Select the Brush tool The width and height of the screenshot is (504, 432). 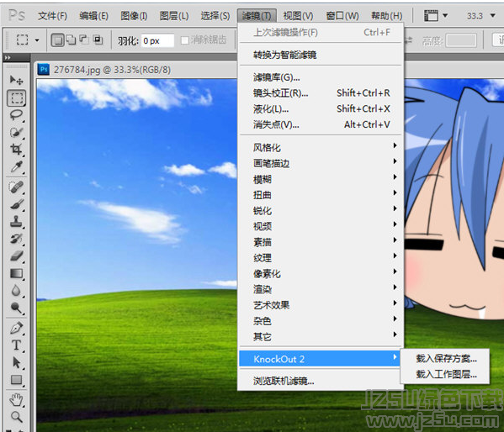[16, 204]
